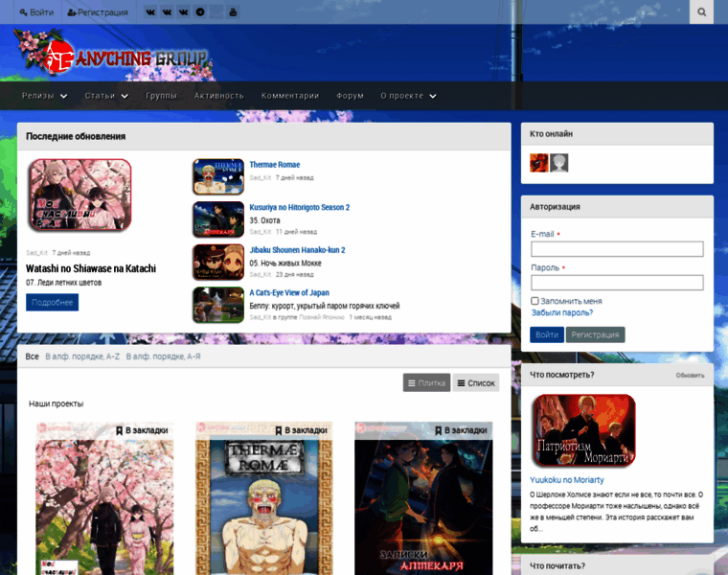Viewport: 728px width, 575px height.
Task: Switch to Плитка tile view
Action: [426, 383]
